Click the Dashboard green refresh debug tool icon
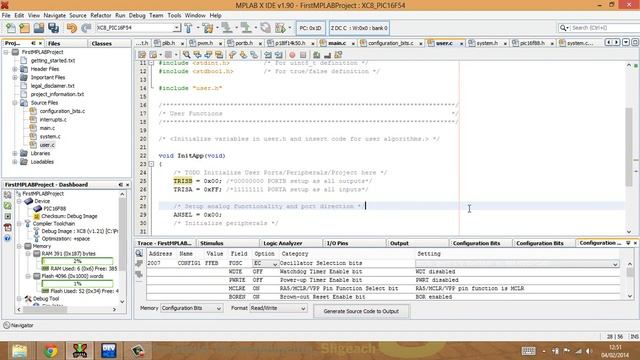This screenshot has width=640, height=360. coord(7,205)
